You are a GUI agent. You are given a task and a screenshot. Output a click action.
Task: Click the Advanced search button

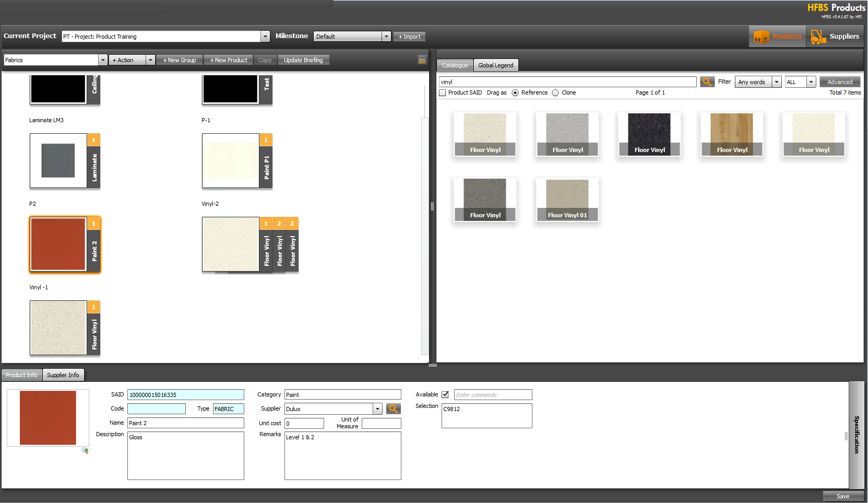840,82
